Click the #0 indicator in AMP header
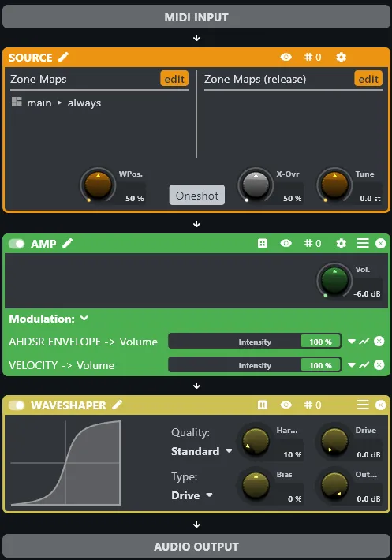 tap(313, 243)
